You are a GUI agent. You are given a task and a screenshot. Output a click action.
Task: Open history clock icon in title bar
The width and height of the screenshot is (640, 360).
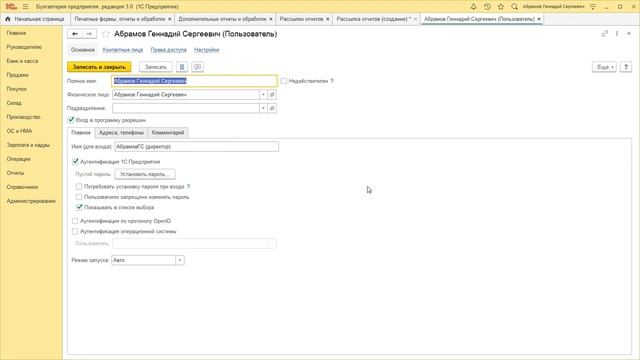point(487,7)
